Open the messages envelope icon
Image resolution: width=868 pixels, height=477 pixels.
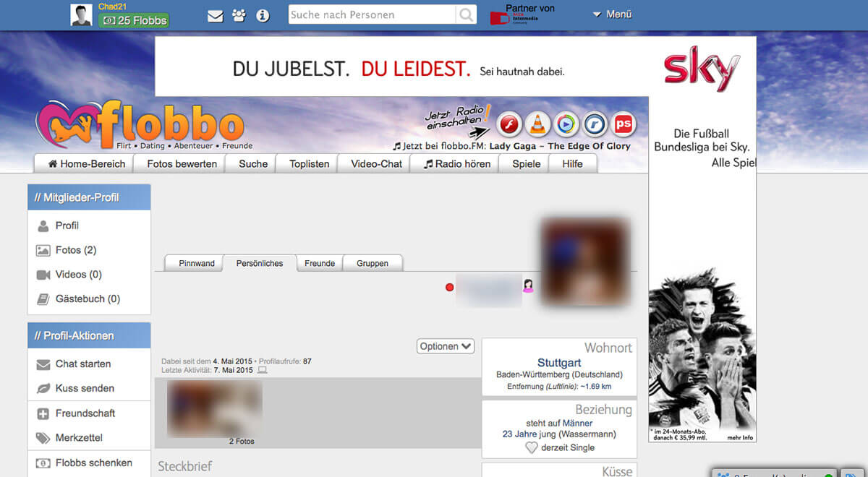(215, 16)
